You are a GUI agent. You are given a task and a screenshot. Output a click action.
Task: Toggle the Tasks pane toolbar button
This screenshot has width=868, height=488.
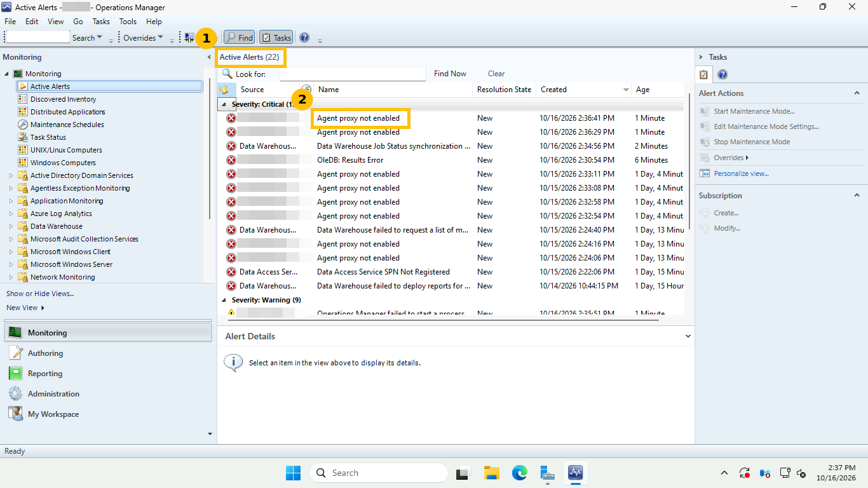tap(276, 38)
